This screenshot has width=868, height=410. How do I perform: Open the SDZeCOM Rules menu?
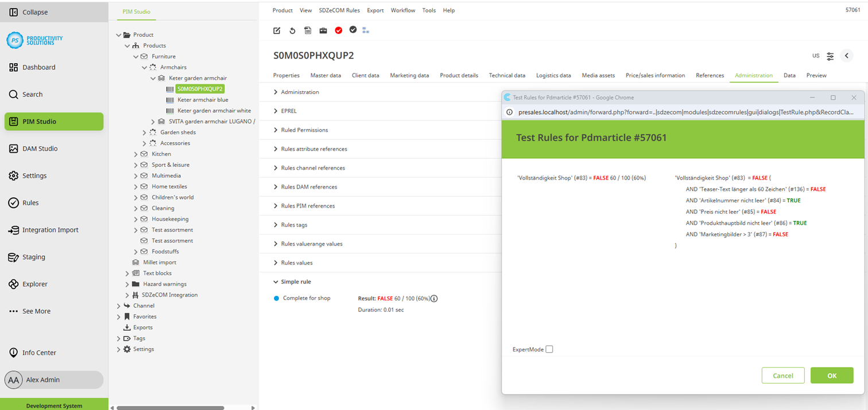[x=339, y=10]
